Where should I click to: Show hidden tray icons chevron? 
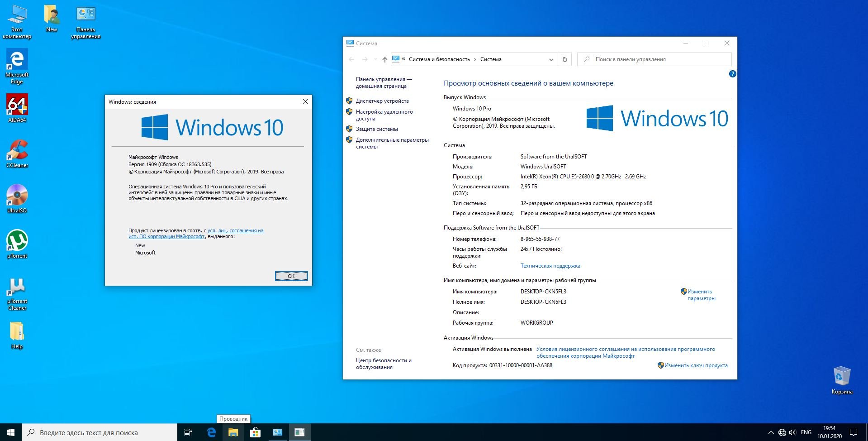coord(771,432)
